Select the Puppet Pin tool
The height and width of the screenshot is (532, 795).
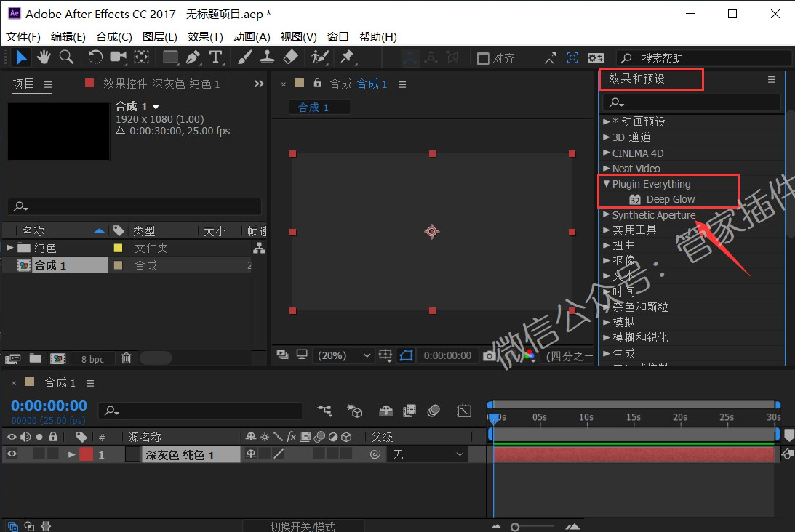[347, 57]
